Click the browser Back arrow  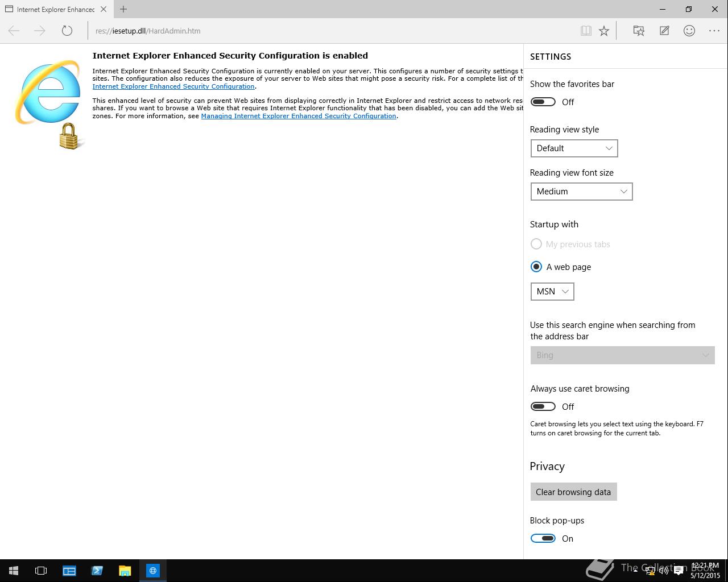coord(14,31)
